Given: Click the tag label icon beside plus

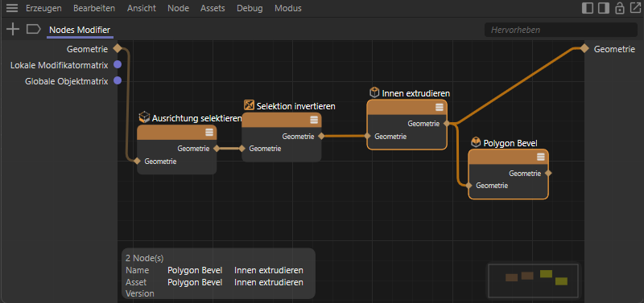Looking at the screenshot, I should pyautogui.click(x=34, y=29).
